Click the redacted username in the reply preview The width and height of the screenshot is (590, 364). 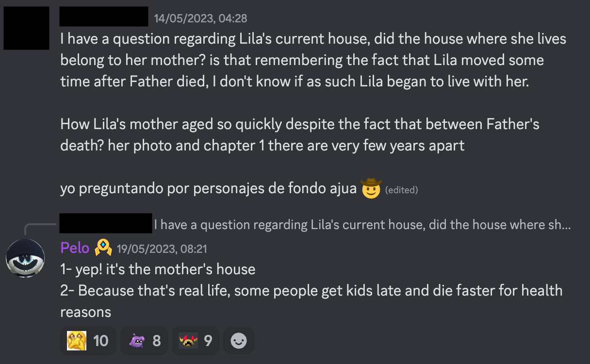[106, 224]
